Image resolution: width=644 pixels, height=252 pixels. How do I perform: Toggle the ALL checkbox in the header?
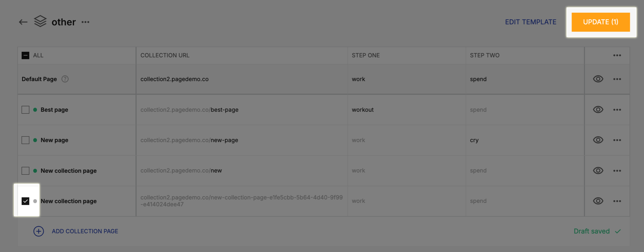point(25,55)
